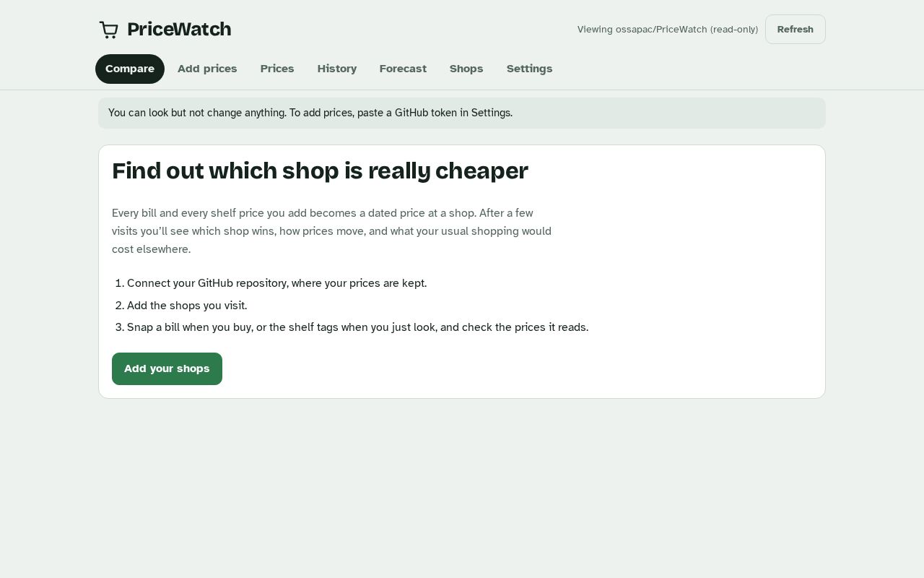Click the PriceWatch shopping cart logo icon
This screenshot has height=578, width=924.
click(x=108, y=30)
